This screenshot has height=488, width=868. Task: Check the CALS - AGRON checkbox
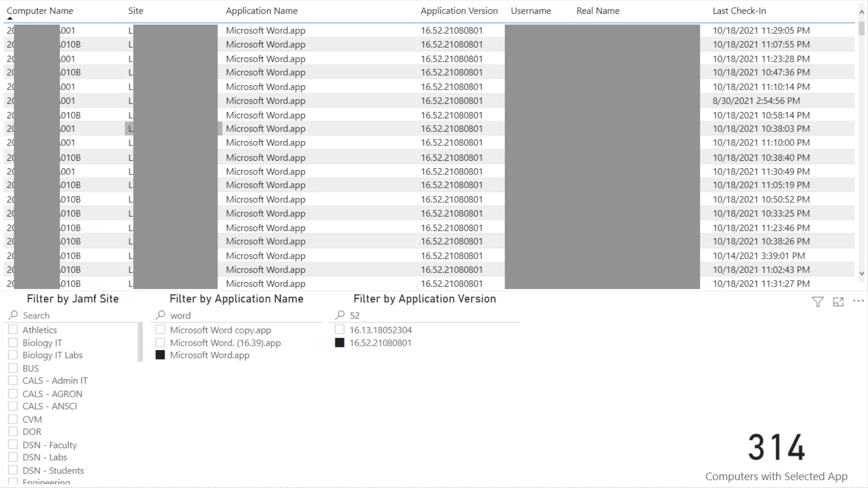pyautogui.click(x=13, y=393)
